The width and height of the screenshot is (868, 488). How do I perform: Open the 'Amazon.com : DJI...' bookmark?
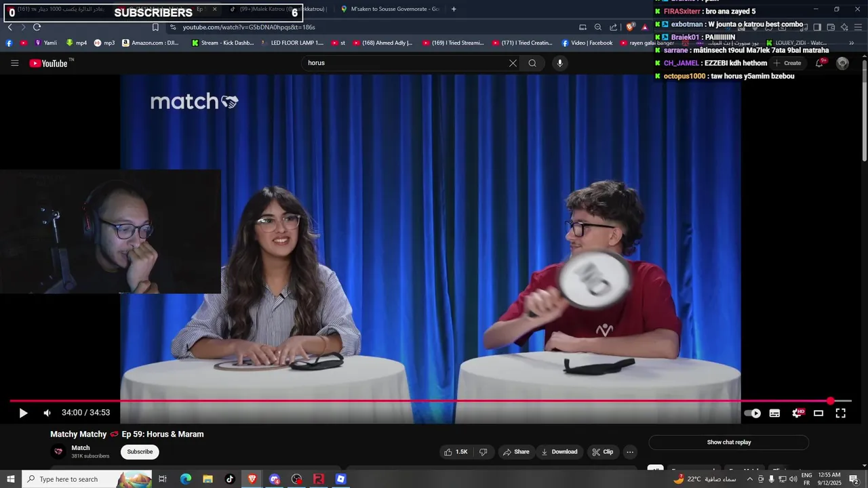[151, 43]
